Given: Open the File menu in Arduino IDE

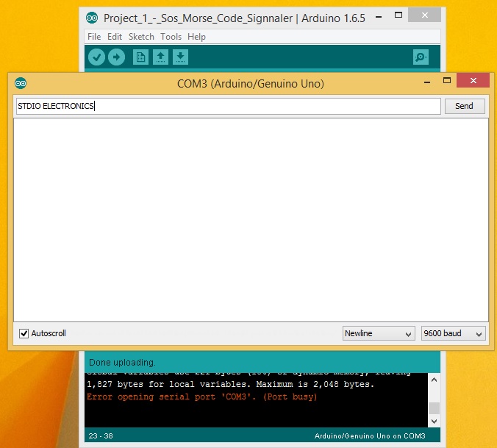Looking at the screenshot, I should (94, 37).
